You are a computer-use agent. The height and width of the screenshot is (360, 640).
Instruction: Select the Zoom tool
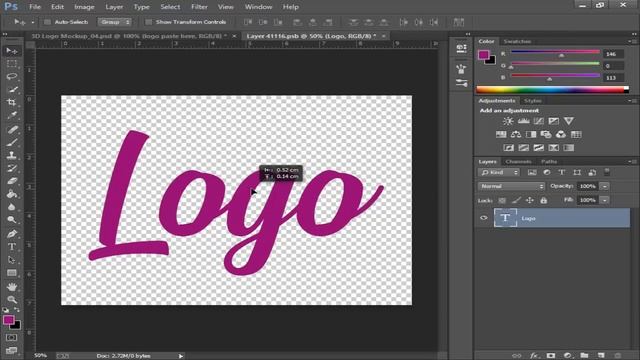pyautogui.click(x=11, y=300)
